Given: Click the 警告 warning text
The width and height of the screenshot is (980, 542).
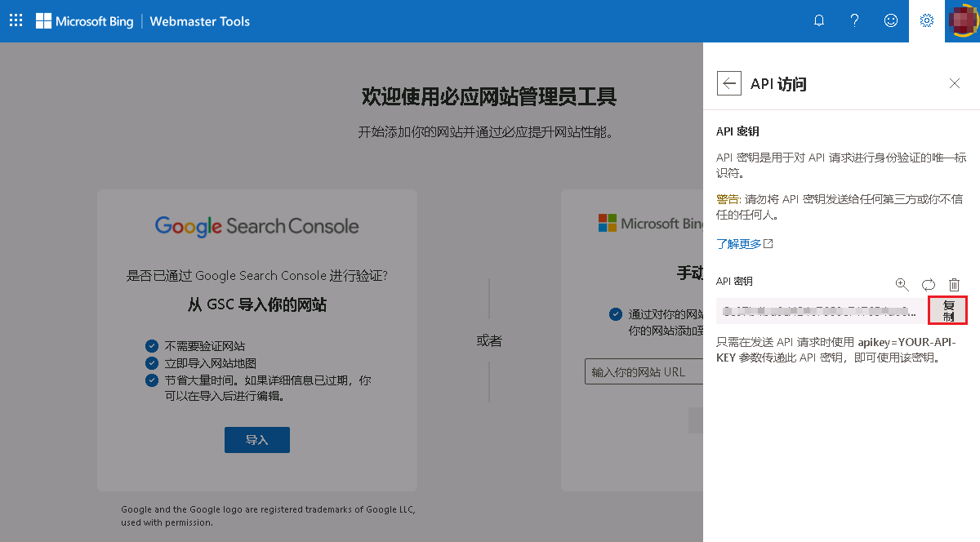Looking at the screenshot, I should click(x=729, y=198).
